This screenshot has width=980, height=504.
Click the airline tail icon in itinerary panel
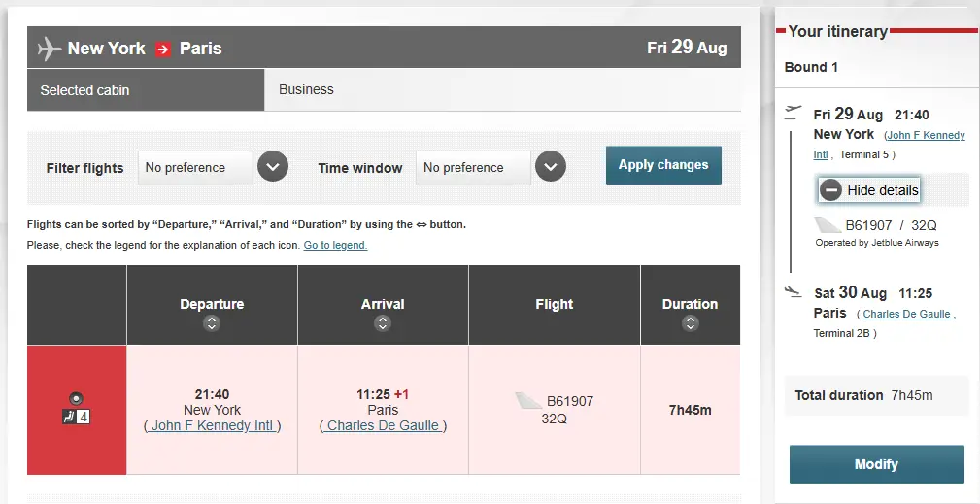828,225
